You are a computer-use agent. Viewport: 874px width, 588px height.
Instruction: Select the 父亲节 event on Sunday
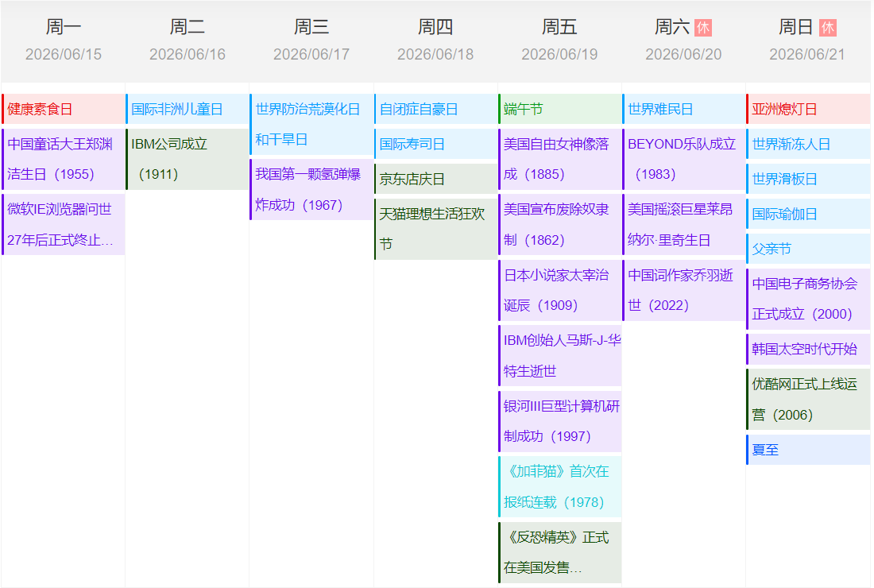(x=808, y=249)
